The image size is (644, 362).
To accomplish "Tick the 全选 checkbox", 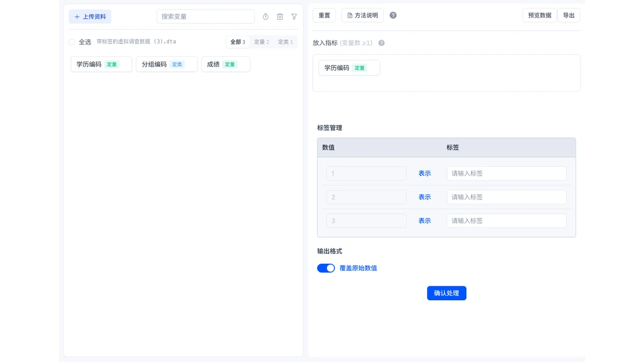I will point(72,42).
